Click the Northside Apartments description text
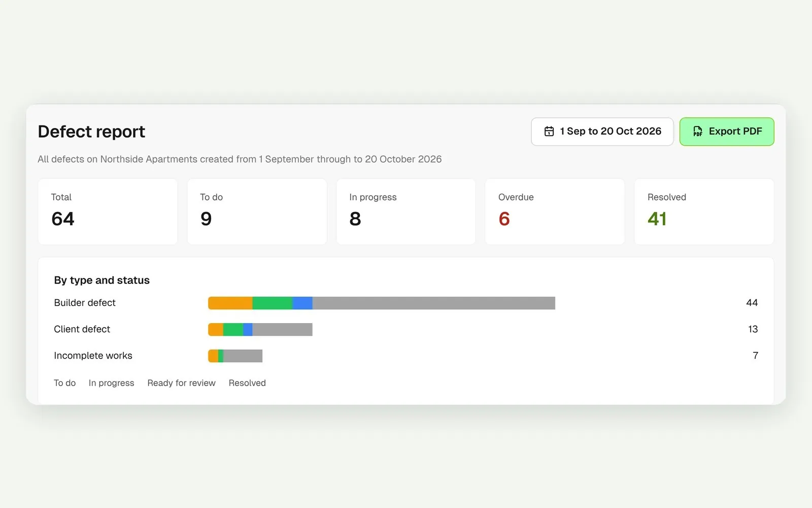 [240, 159]
